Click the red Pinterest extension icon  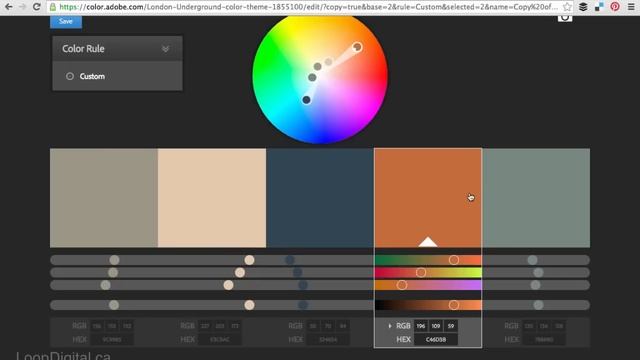tap(615, 7)
